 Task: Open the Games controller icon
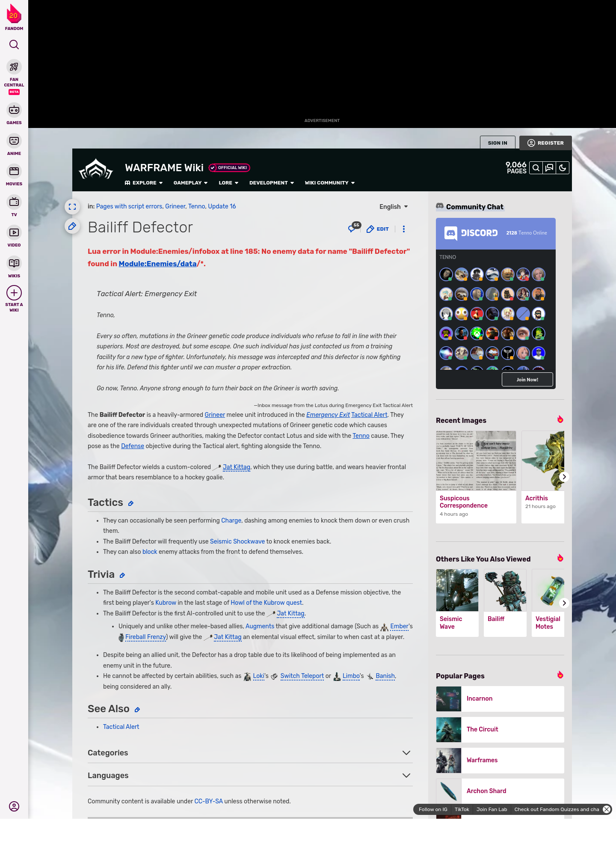(x=14, y=110)
